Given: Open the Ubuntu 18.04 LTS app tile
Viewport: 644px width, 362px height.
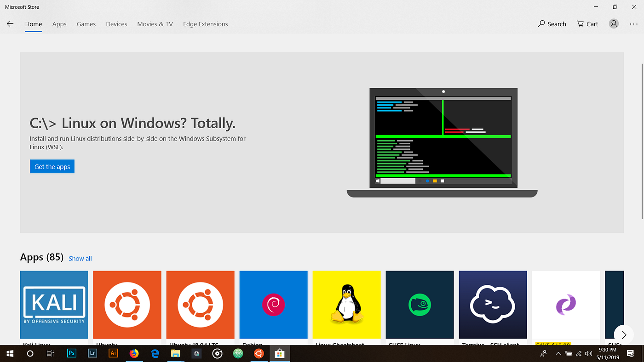Looking at the screenshot, I should click(x=201, y=305).
